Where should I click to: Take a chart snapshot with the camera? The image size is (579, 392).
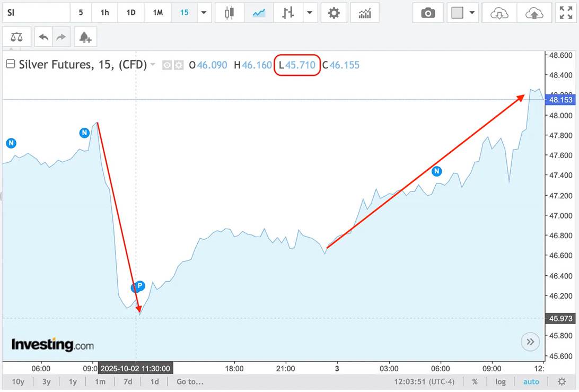428,13
